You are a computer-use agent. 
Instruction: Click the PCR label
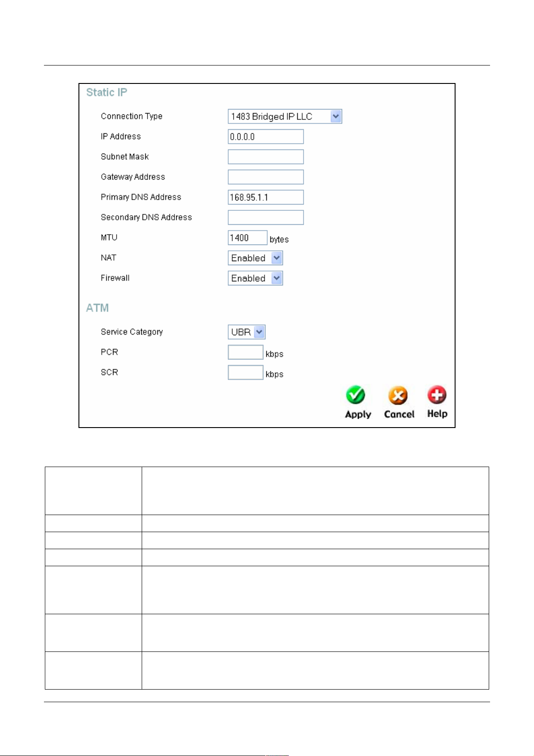click(109, 352)
